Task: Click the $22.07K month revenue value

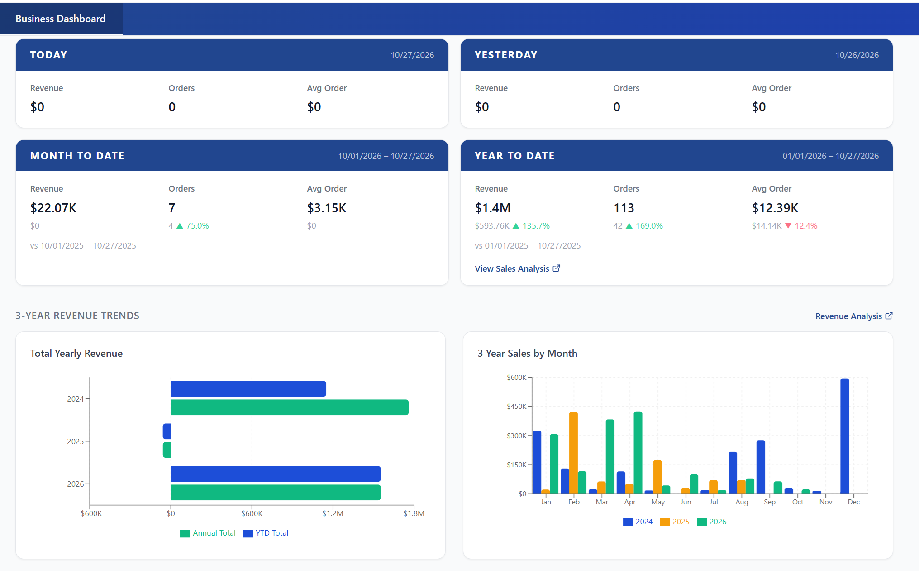Action: pyautogui.click(x=53, y=208)
